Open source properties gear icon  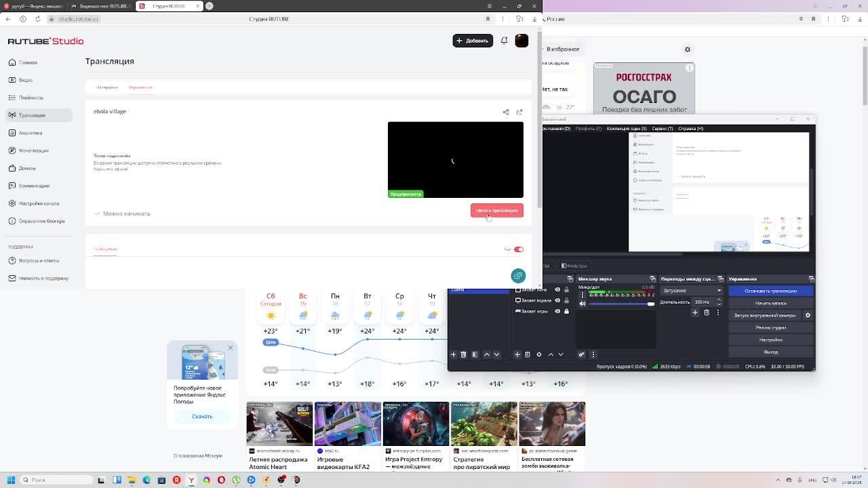539,354
